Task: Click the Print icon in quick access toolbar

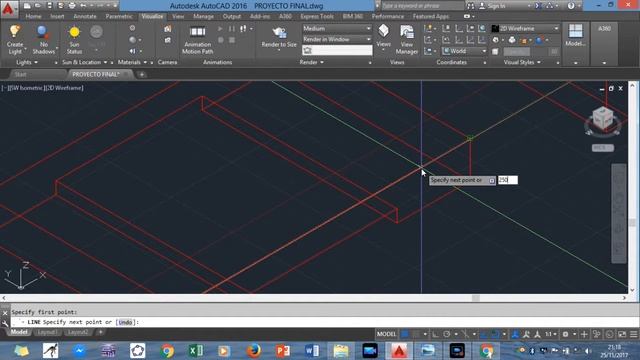Action: (72, 6)
